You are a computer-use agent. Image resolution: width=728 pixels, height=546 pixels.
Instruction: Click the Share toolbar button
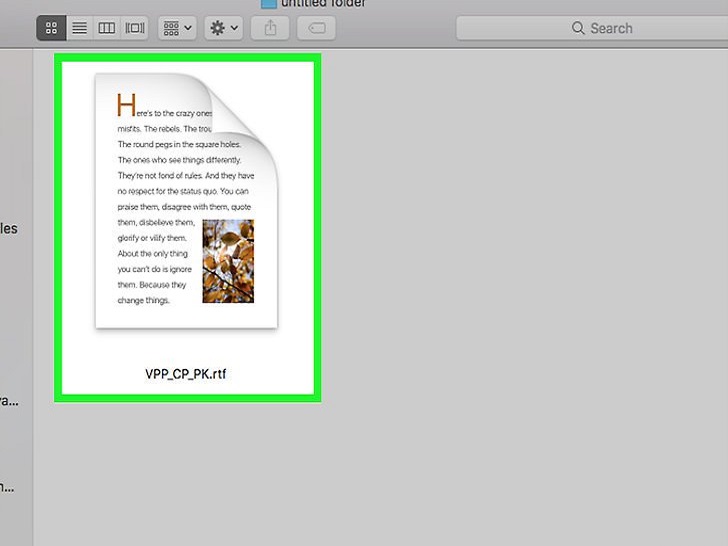coord(270,28)
